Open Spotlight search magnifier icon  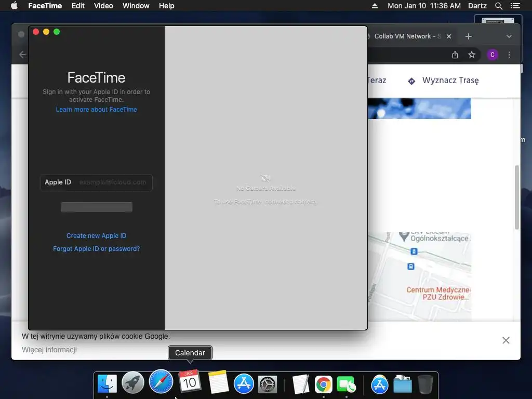point(498,6)
